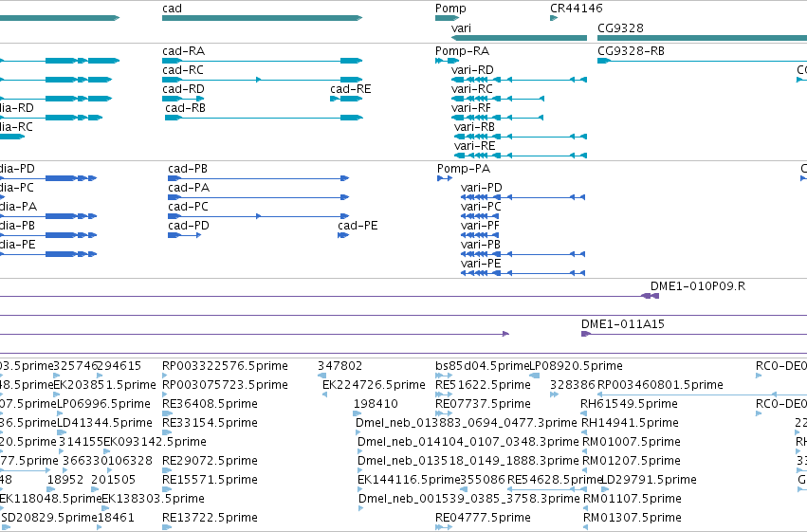Click the vari-PC protein feature

[480, 216]
